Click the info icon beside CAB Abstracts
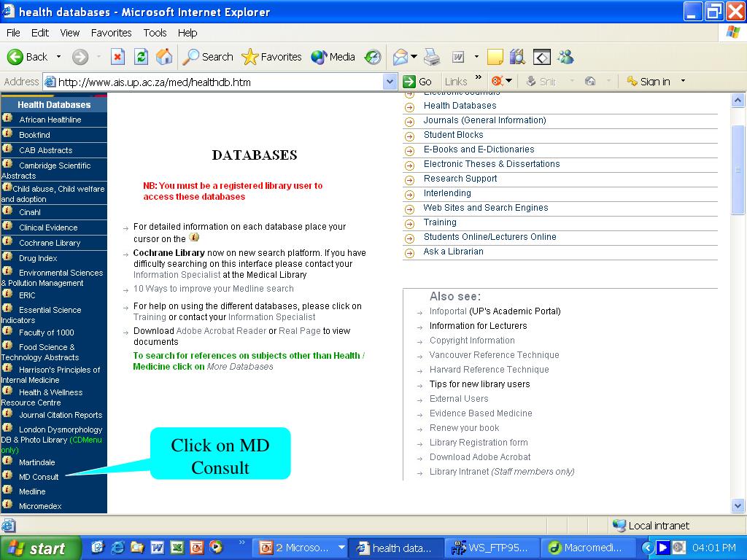 click(7, 149)
